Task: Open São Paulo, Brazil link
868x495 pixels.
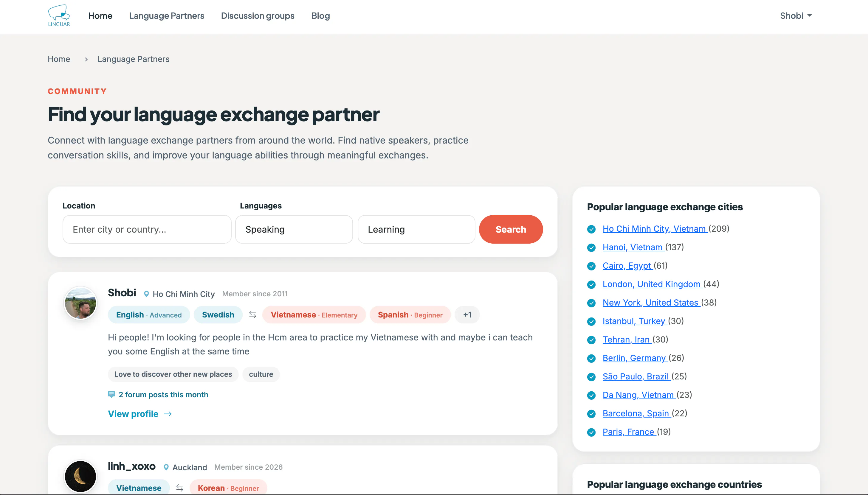Action: pyautogui.click(x=636, y=376)
